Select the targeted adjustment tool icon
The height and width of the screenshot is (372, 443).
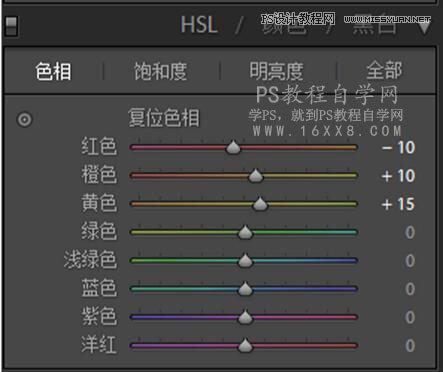click(x=25, y=119)
